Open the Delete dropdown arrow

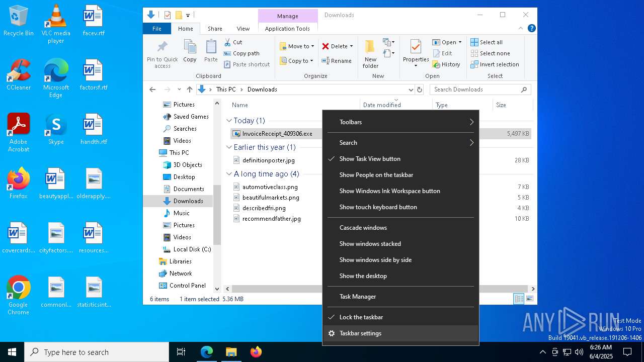351,46
